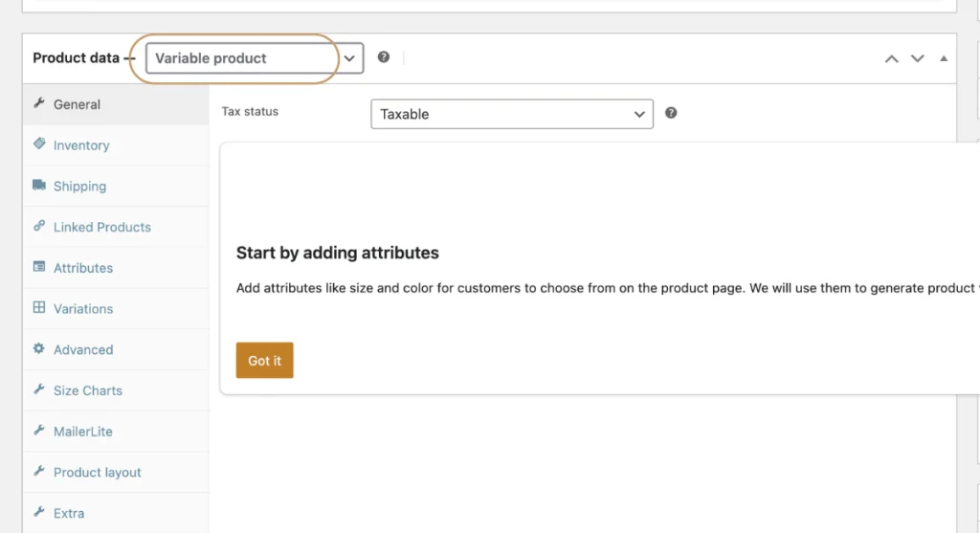The image size is (980, 533).
Task: Click the General wrench icon
Action: [x=38, y=103]
